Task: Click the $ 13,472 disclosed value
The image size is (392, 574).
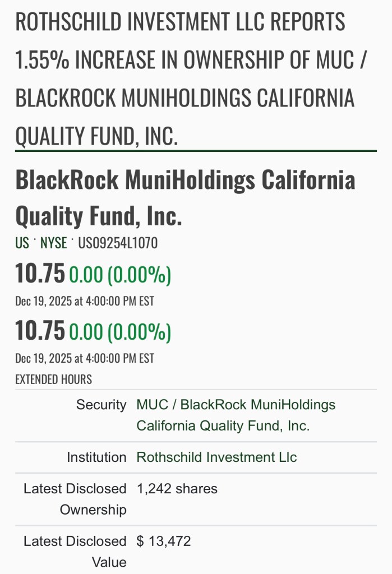Action: click(164, 541)
